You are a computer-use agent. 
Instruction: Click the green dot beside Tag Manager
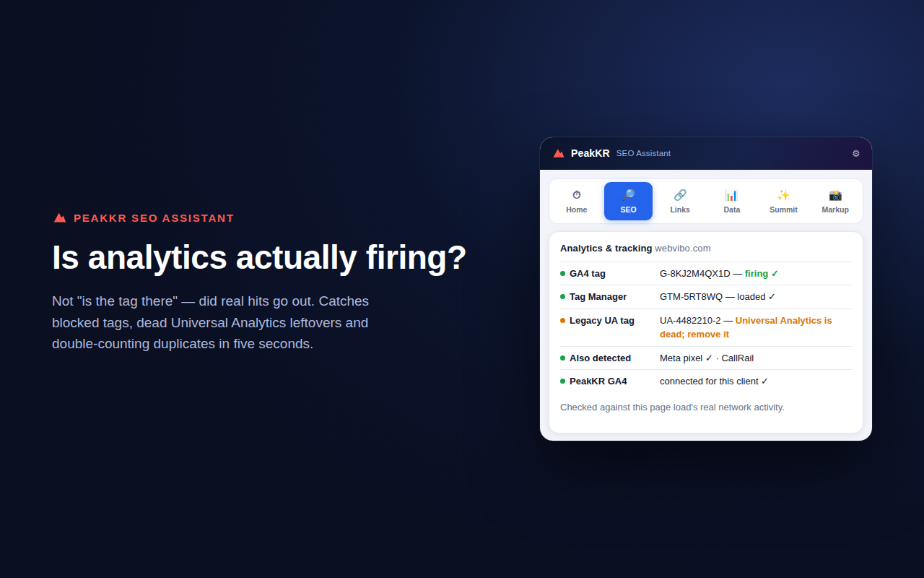(563, 296)
